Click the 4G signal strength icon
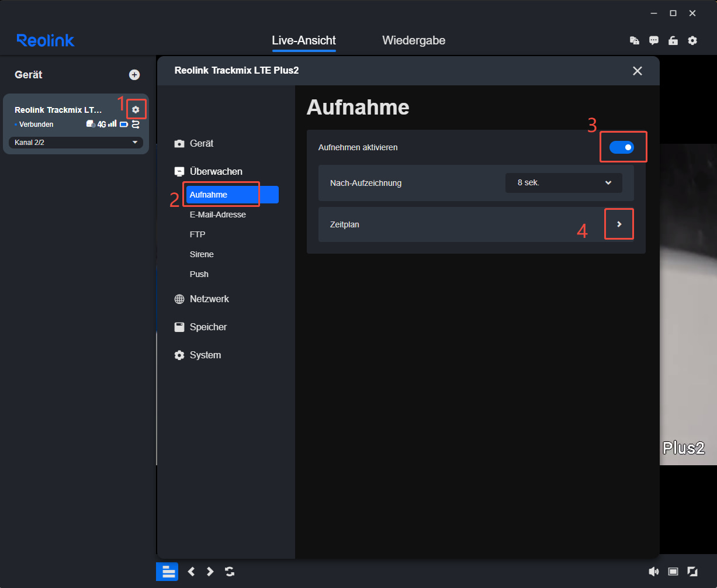 pos(107,124)
